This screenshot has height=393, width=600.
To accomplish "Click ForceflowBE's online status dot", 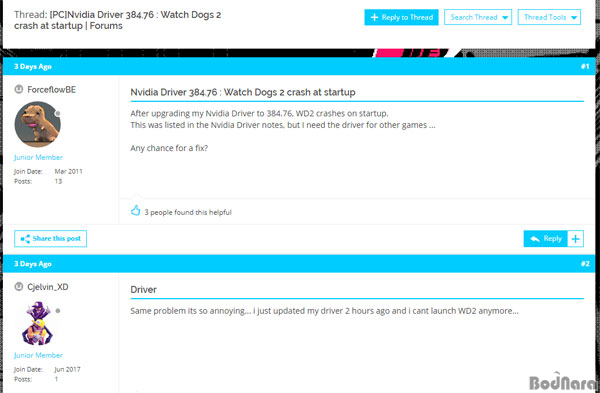I will [x=58, y=114].
